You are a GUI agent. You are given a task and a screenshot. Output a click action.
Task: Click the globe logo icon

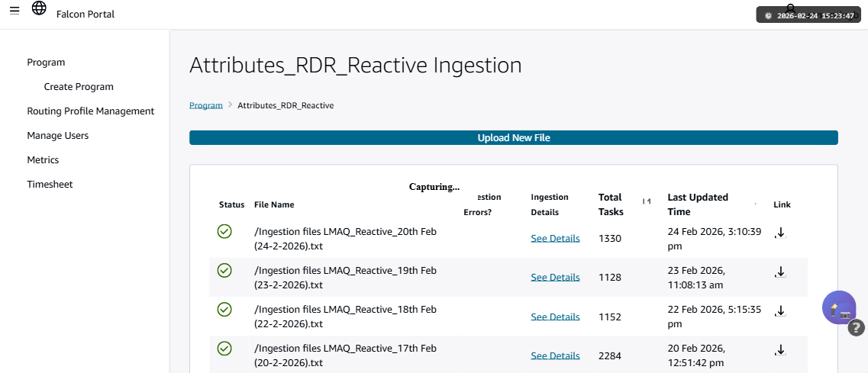39,8
